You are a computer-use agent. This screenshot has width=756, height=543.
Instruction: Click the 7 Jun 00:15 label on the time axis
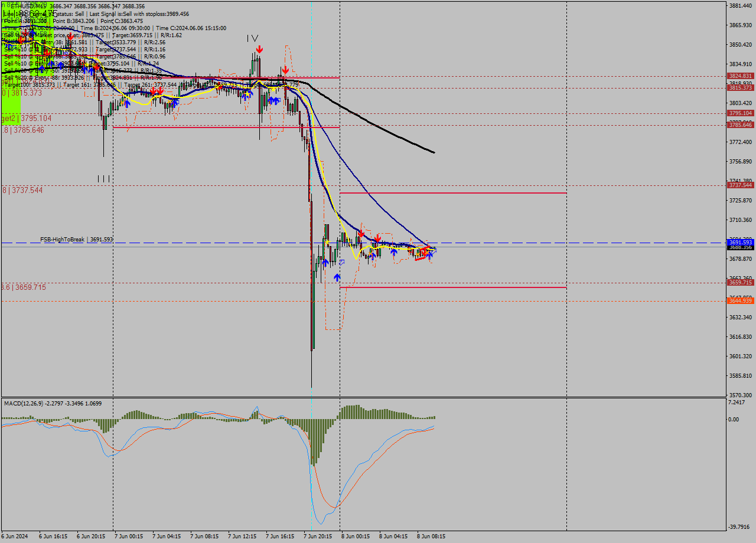coord(129,536)
